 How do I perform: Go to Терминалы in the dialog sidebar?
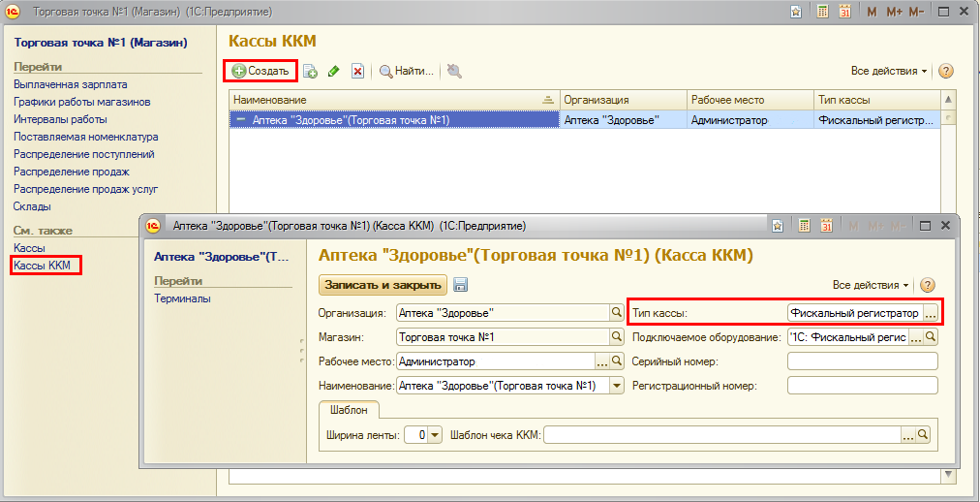pos(182,298)
